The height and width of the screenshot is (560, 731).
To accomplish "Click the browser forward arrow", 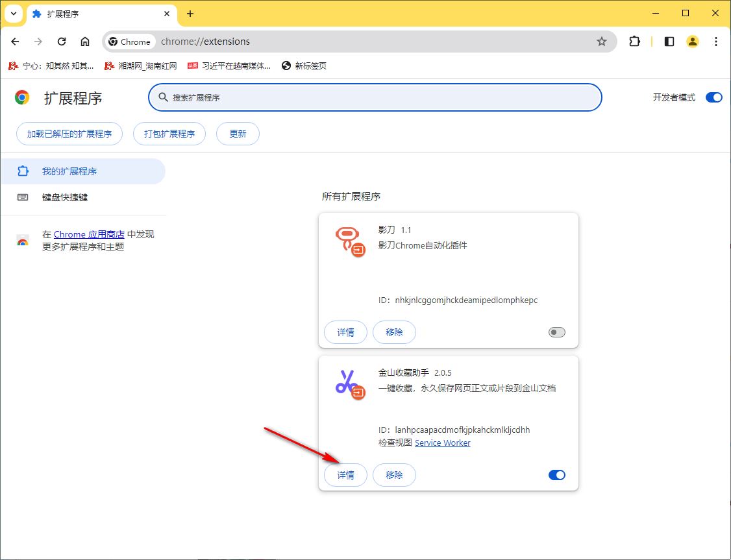I will click(x=38, y=42).
